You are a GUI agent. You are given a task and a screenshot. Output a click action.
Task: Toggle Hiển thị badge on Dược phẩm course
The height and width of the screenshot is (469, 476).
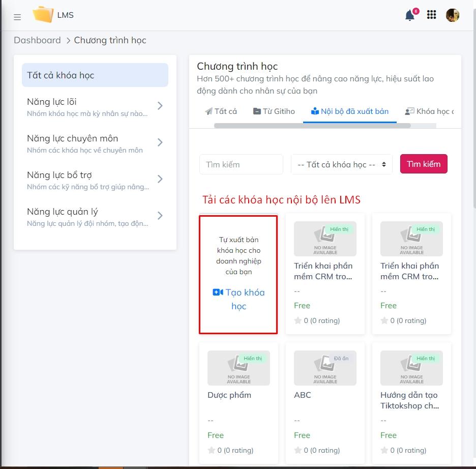[252, 358]
